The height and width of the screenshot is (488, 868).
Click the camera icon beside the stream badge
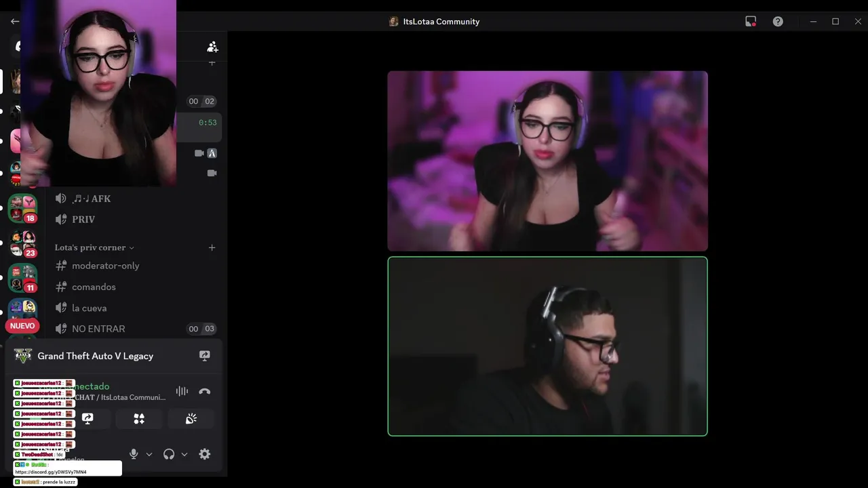click(x=199, y=153)
